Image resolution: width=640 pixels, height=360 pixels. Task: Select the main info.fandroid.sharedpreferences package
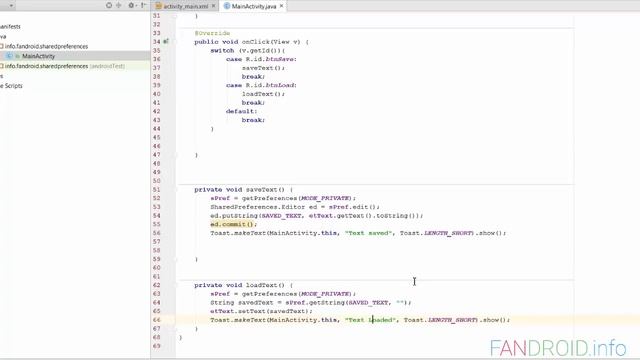point(46,46)
